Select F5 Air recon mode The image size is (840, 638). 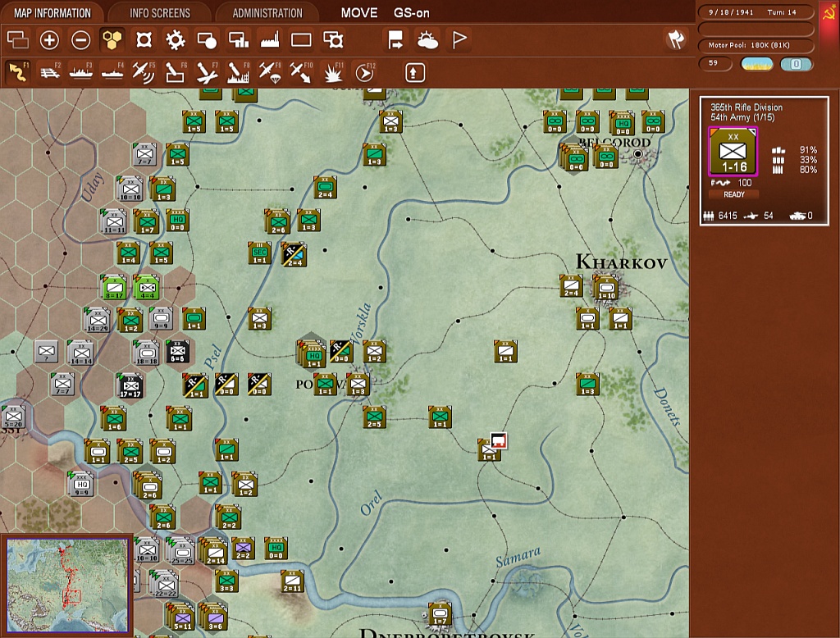click(144, 72)
